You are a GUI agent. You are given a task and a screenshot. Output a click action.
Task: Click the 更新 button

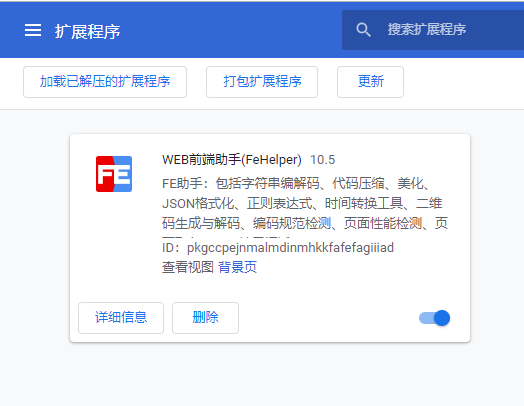tap(370, 82)
